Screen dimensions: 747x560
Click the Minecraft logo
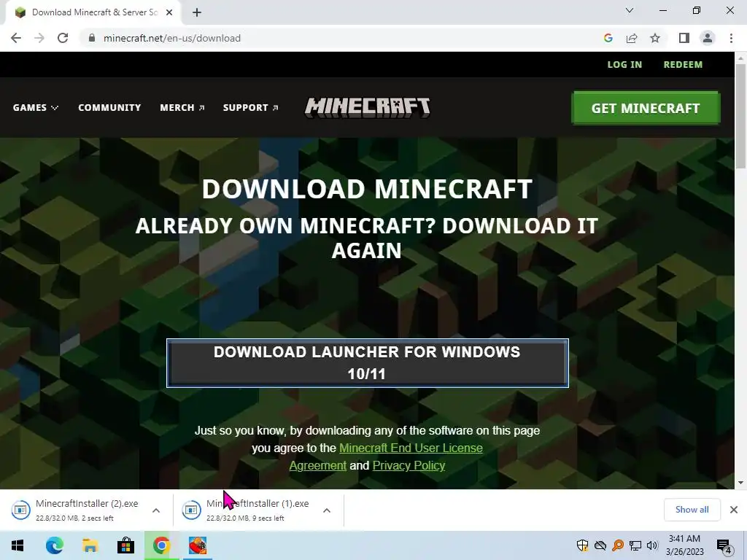(x=368, y=108)
